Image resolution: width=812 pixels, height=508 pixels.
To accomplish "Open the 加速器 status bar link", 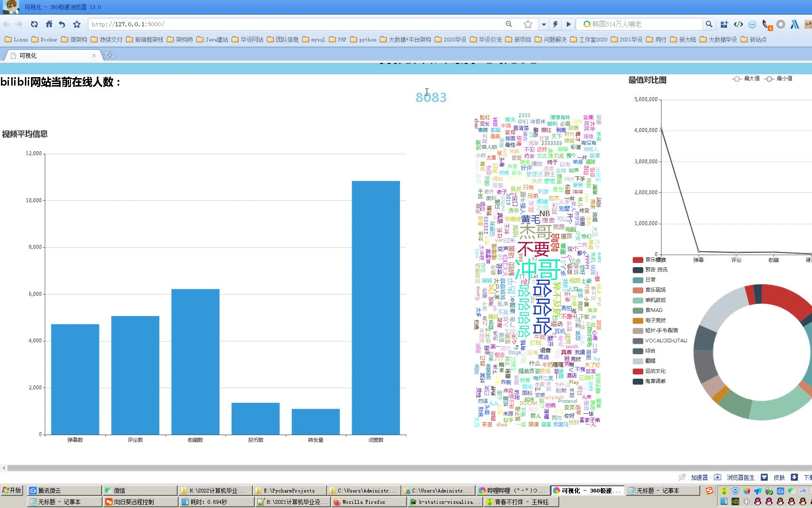I will [x=699, y=477].
